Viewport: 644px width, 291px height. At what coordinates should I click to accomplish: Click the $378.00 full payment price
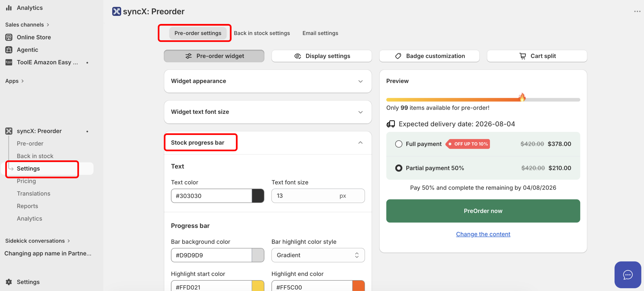pyautogui.click(x=559, y=144)
